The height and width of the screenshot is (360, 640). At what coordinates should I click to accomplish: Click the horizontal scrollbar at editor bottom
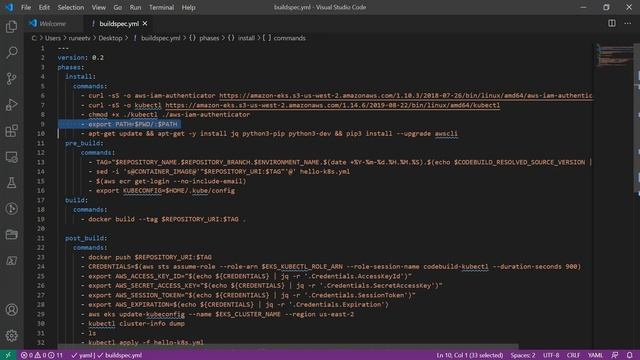pos(288,347)
